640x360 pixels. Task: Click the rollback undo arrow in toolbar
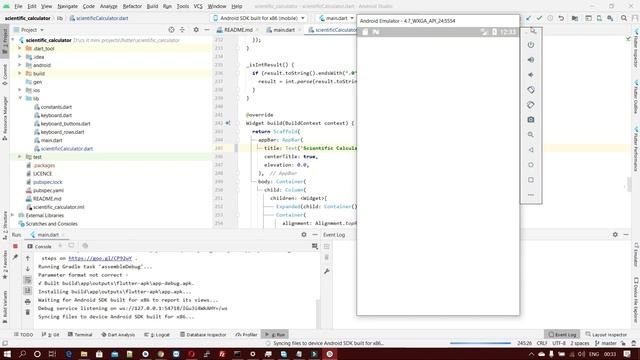click(561, 18)
